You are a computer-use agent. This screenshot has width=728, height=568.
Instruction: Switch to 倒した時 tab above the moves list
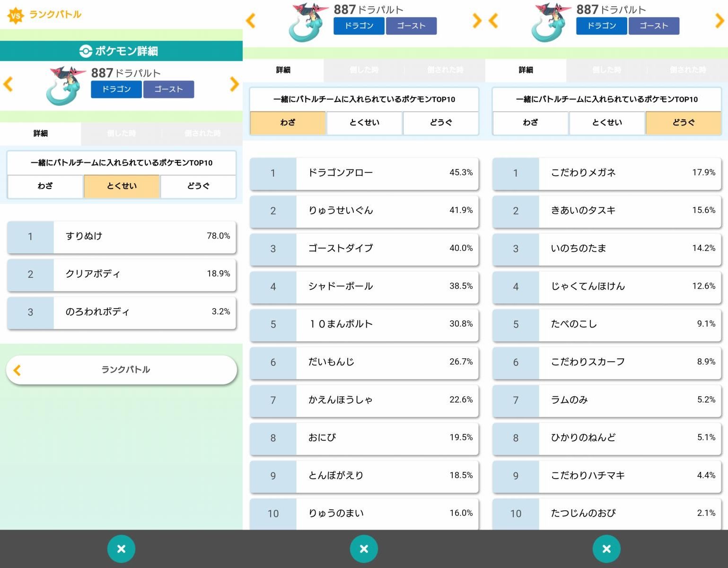[x=364, y=70]
